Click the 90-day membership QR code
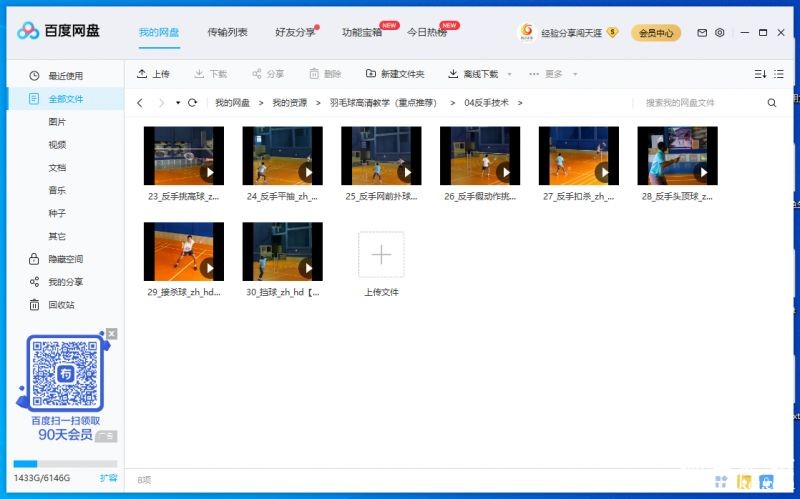This screenshot has width=800, height=499. click(65, 373)
